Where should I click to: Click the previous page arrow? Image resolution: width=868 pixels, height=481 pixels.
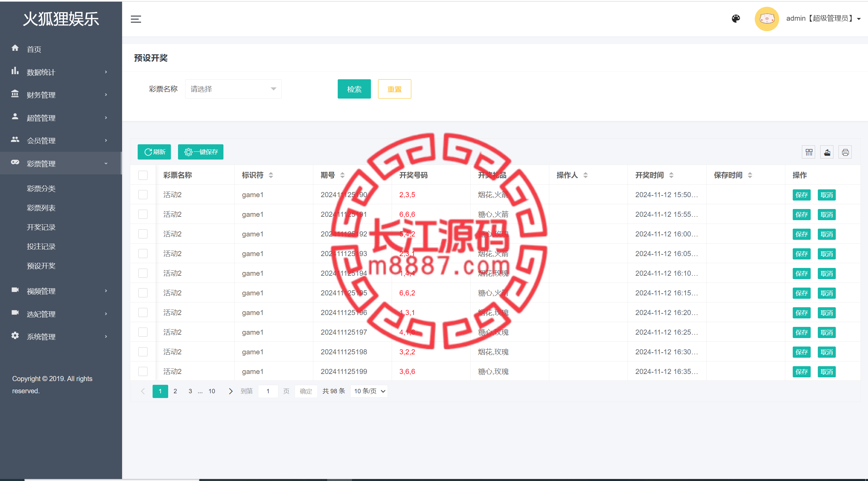[x=143, y=391]
